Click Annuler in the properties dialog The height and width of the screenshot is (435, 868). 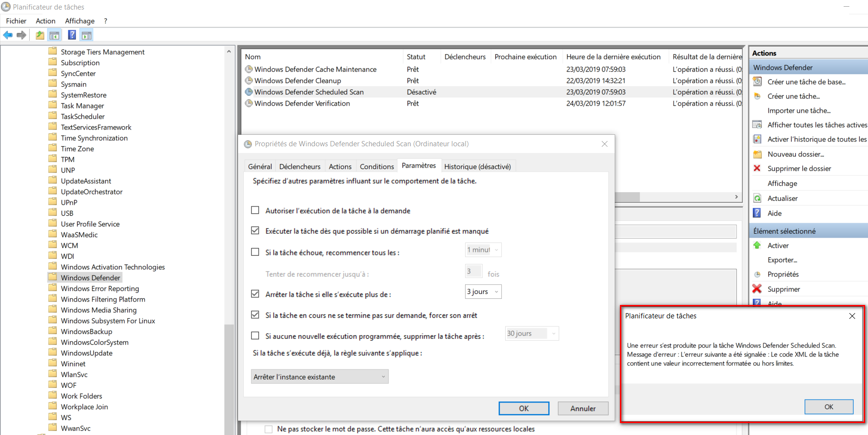pos(583,408)
